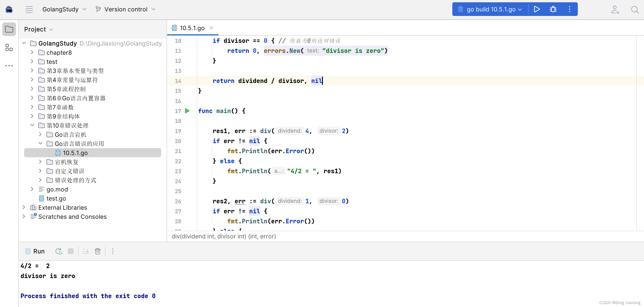644x307 pixels.
Task: Click line number 14 in the gutter
Action: tap(178, 81)
